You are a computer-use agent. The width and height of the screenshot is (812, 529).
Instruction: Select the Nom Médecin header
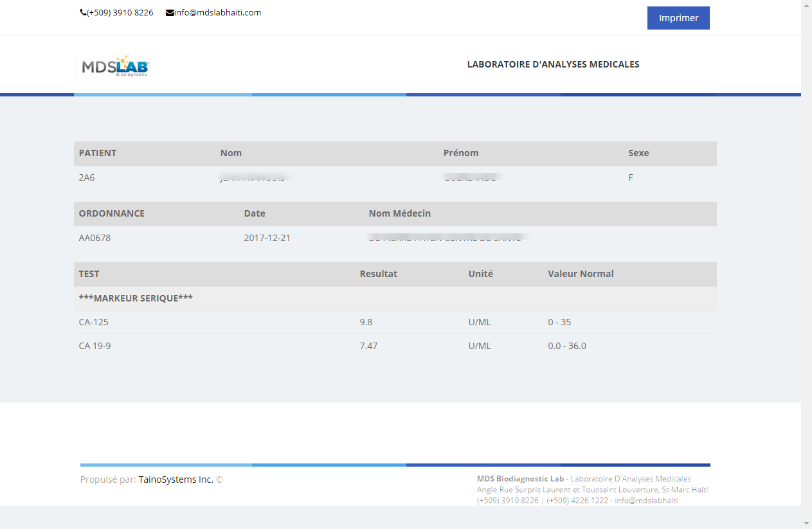(x=400, y=213)
